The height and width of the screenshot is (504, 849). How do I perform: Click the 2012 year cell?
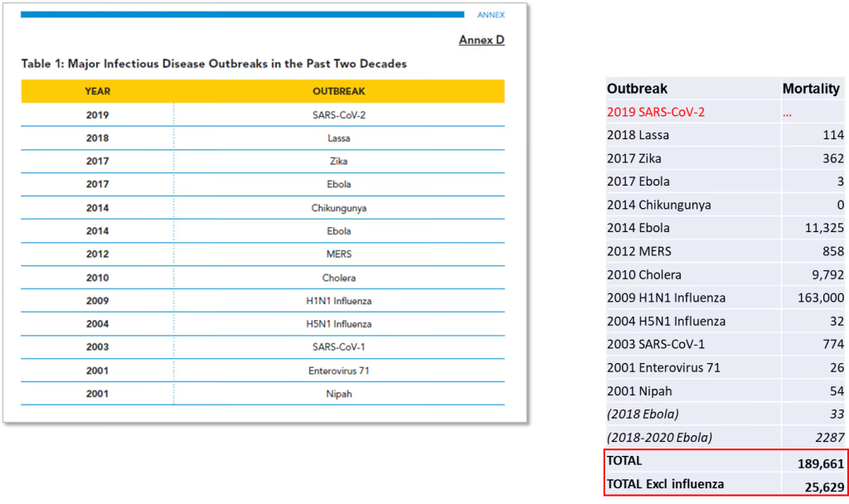tap(98, 254)
